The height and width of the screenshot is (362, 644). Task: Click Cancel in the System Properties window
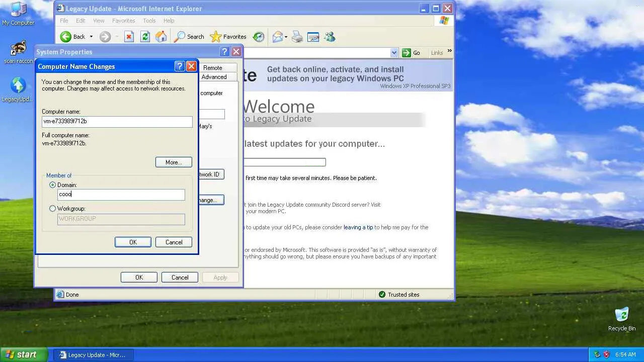pos(180,278)
